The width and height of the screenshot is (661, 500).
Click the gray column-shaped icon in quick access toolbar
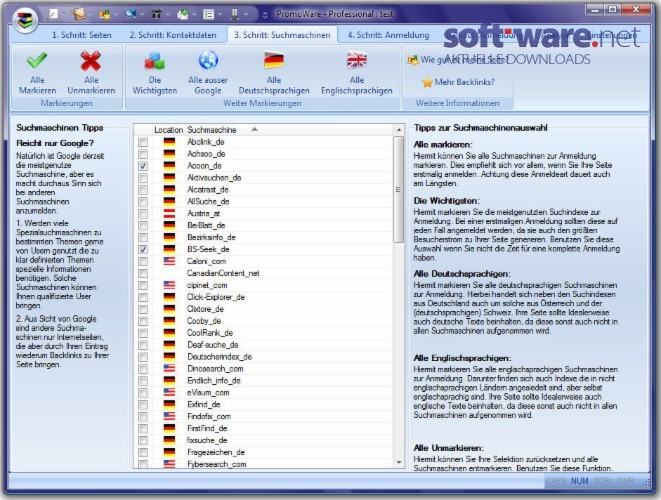234,14
